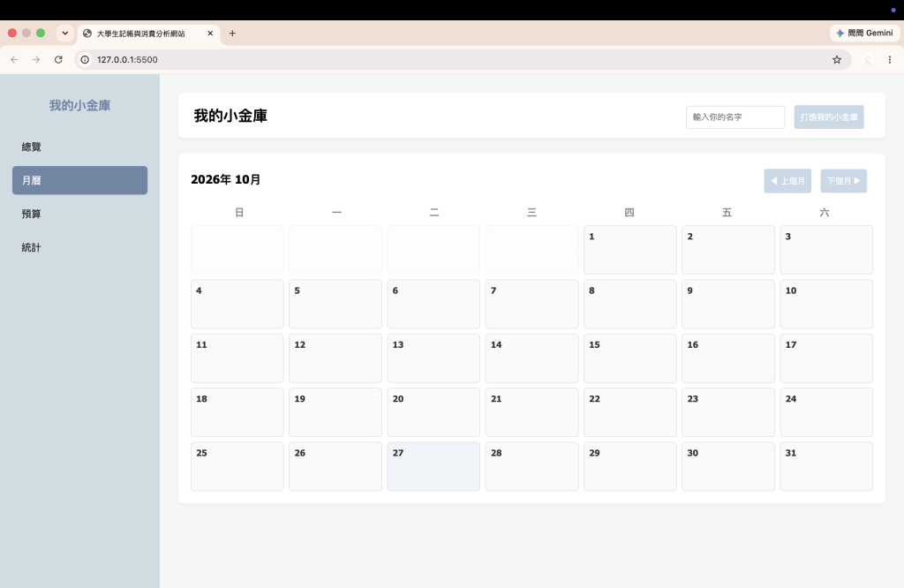The height and width of the screenshot is (588, 904).
Task: Close the 大學生記帳與消費分析網站 tab
Action: pyautogui.click(x=210, y=34)
